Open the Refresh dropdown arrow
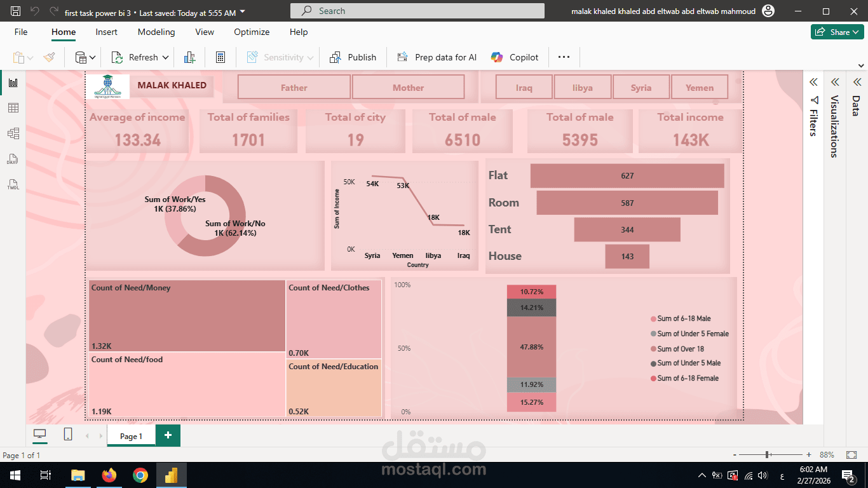Viewport: 868px width, 488px height. [165, 58]
